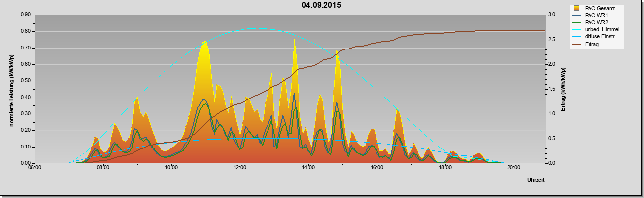Click the 18:00 time axis tick label
644x198 pixels.
point(445,167)
